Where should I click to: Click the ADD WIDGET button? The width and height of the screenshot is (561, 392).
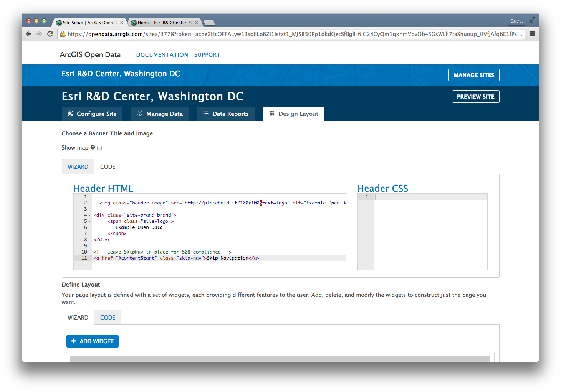pos(93,341)
